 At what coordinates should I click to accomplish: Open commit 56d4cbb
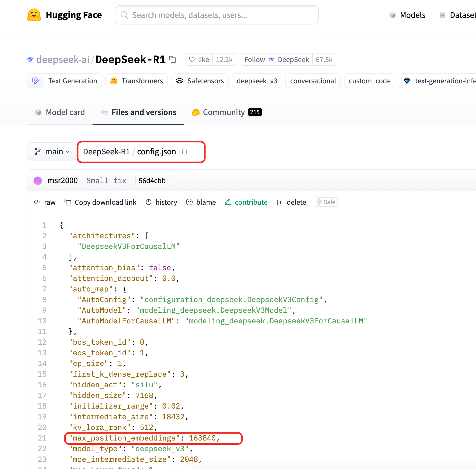coord(152,180)
